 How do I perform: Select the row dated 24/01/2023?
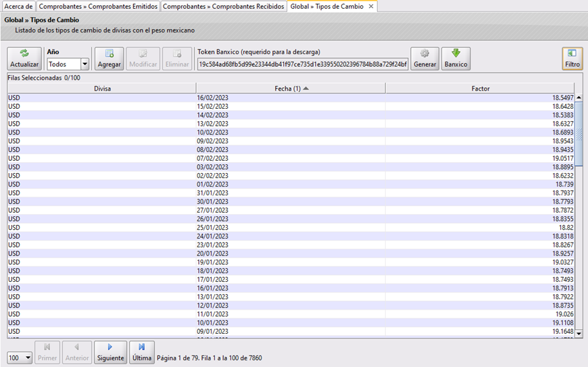(x=291, y=236)
